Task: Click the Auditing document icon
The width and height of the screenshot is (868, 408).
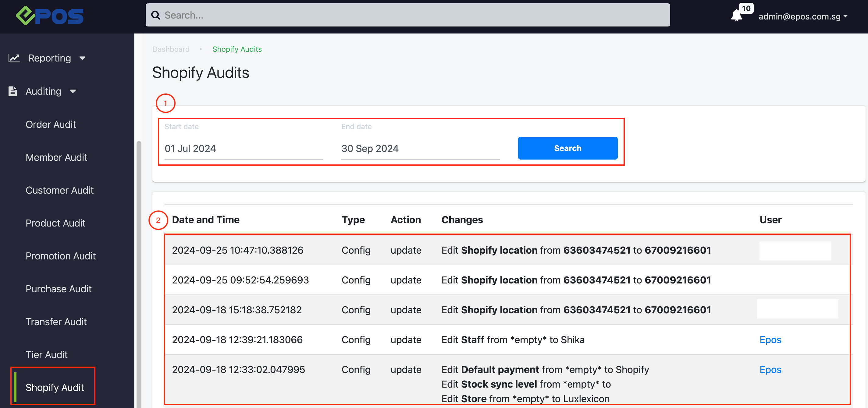Action: (13, 91)
